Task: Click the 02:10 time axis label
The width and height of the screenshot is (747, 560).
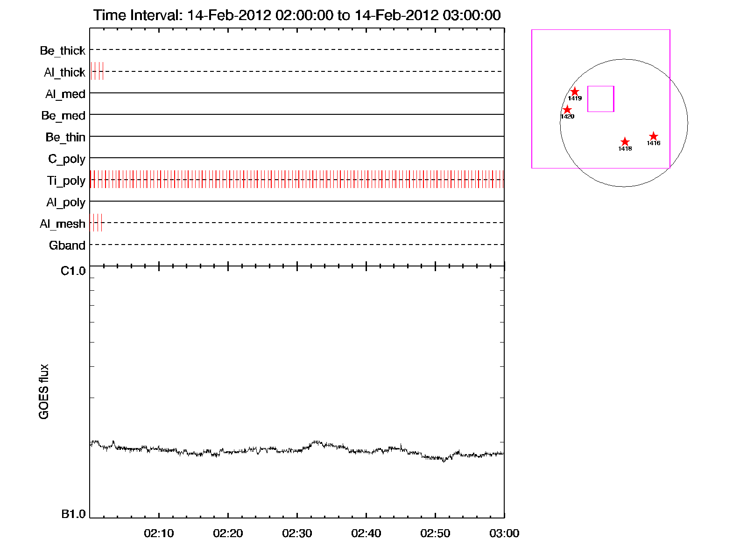Action: click(x=159, y=533)
